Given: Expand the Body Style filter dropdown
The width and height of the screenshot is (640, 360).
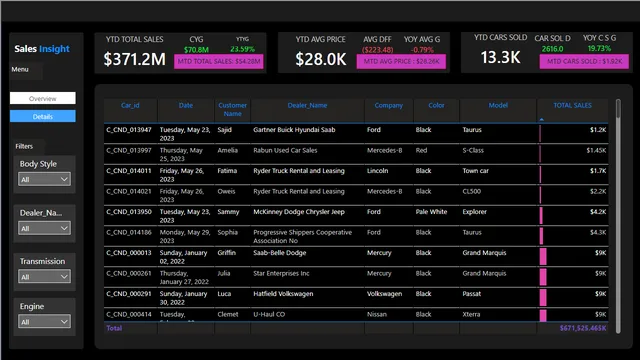Looking at the screenshot, I should [x=44, y=179].
